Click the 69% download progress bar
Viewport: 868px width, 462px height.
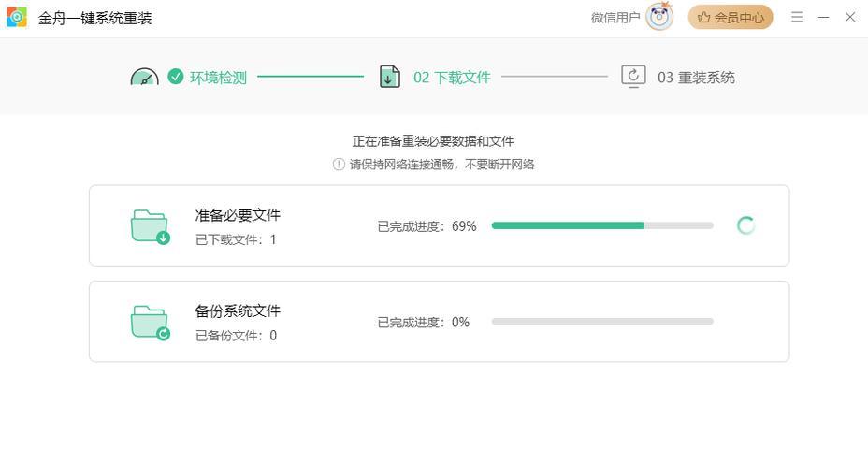click(602, 225)
